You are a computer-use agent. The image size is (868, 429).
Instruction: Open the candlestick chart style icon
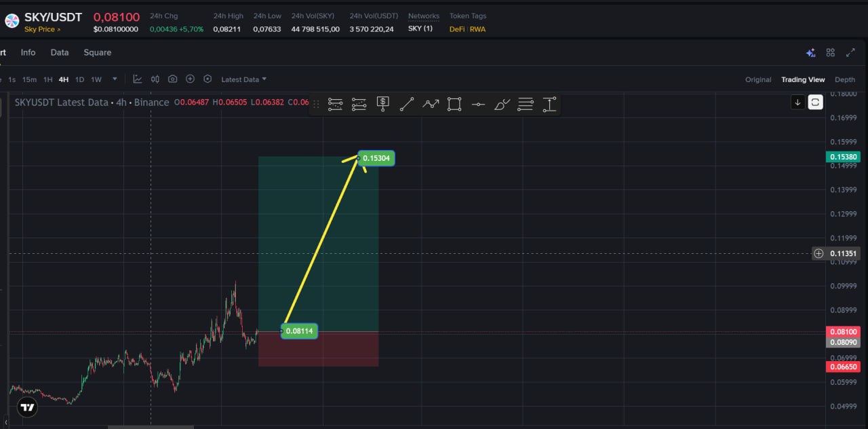tap(155, 79)
